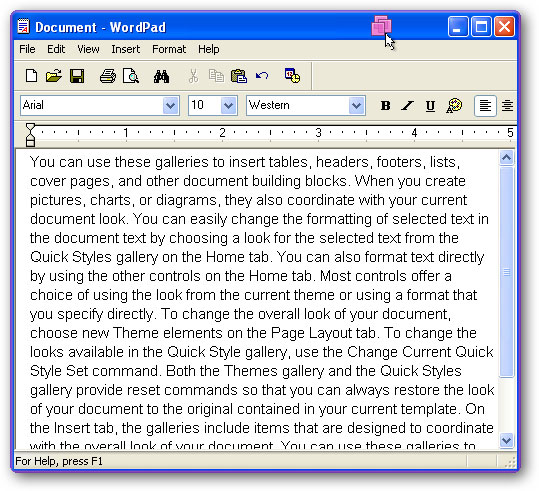Save the document with floppy disk icon
This screenshot has width=539, height=491.
click(77, 76)
